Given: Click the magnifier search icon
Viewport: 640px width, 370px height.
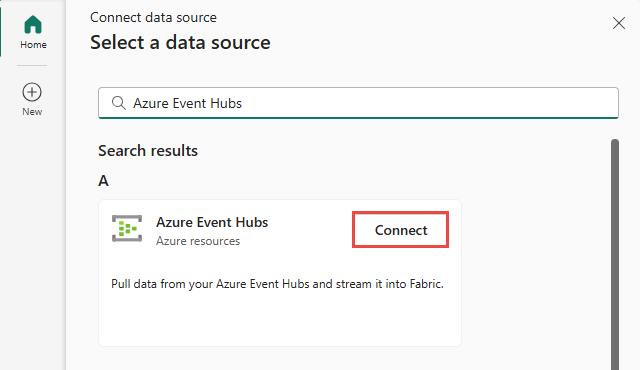Looking at the screenshot, I should pos(119,103).
